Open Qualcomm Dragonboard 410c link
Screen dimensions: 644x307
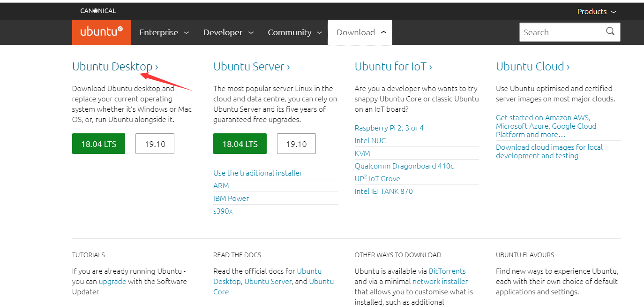point(404,166)
